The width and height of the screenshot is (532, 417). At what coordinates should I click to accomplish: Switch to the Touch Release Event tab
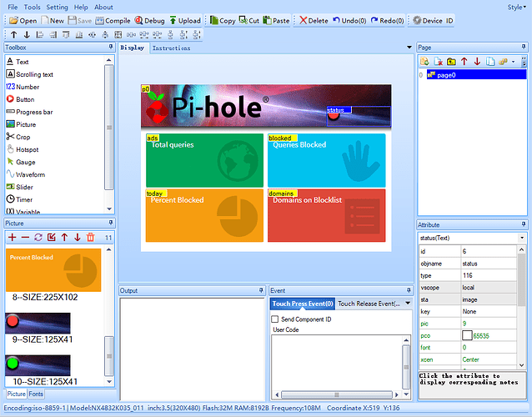tap(369, 304)
